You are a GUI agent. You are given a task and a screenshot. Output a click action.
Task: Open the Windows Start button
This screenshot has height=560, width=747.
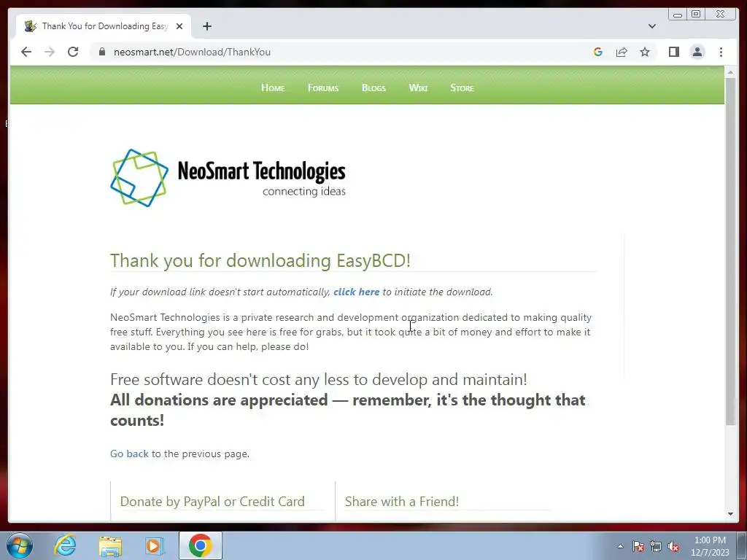point(20,545)
